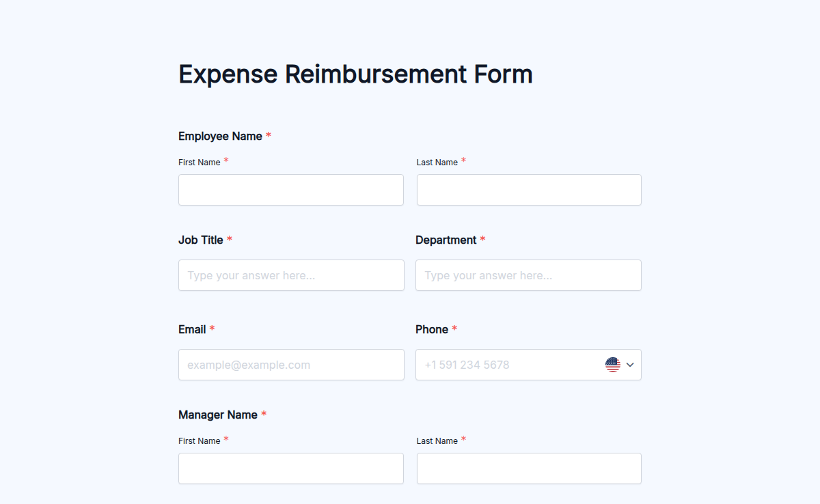
Task: Click the Phone number input field
Action: pyautogui.click(x=506, y=364)
